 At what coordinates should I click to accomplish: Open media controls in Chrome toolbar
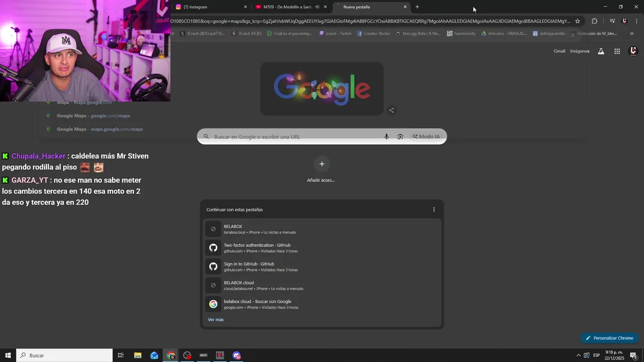(x=612, y=21)
